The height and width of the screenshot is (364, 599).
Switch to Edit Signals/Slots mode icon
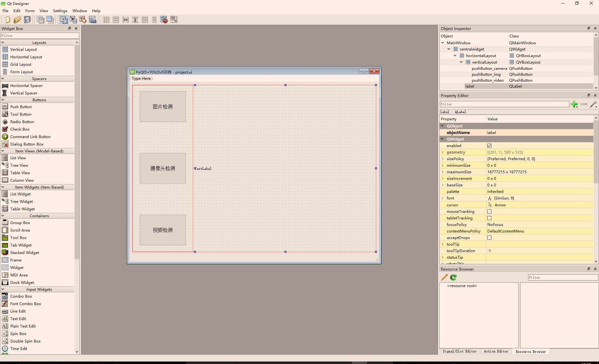73,20
